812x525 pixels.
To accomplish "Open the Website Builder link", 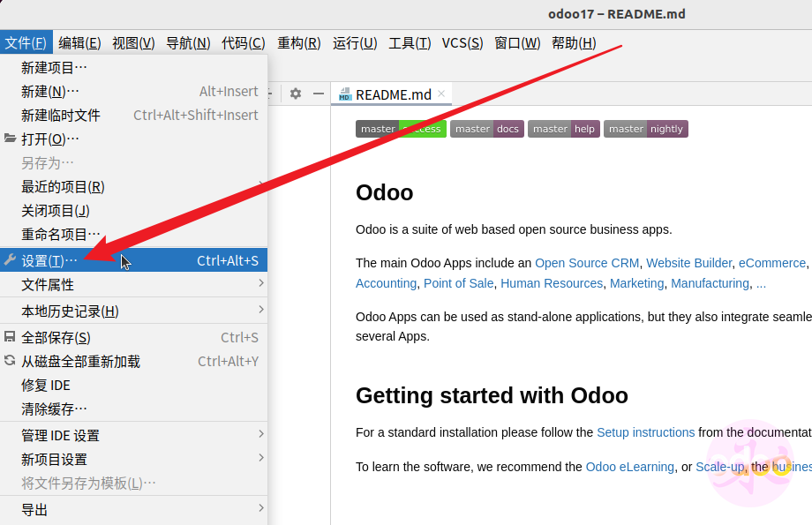I will [688, 263].
